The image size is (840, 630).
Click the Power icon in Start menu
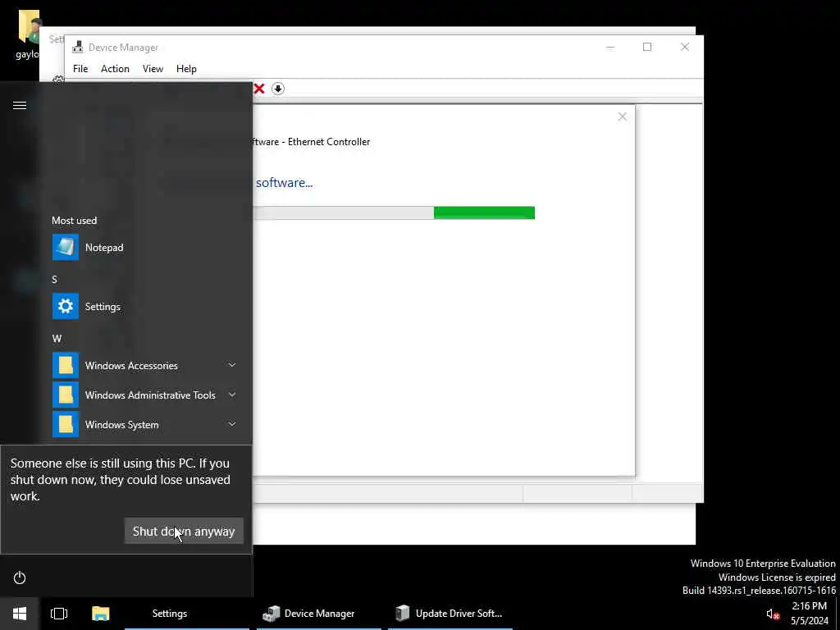click(x=20, y=577)
